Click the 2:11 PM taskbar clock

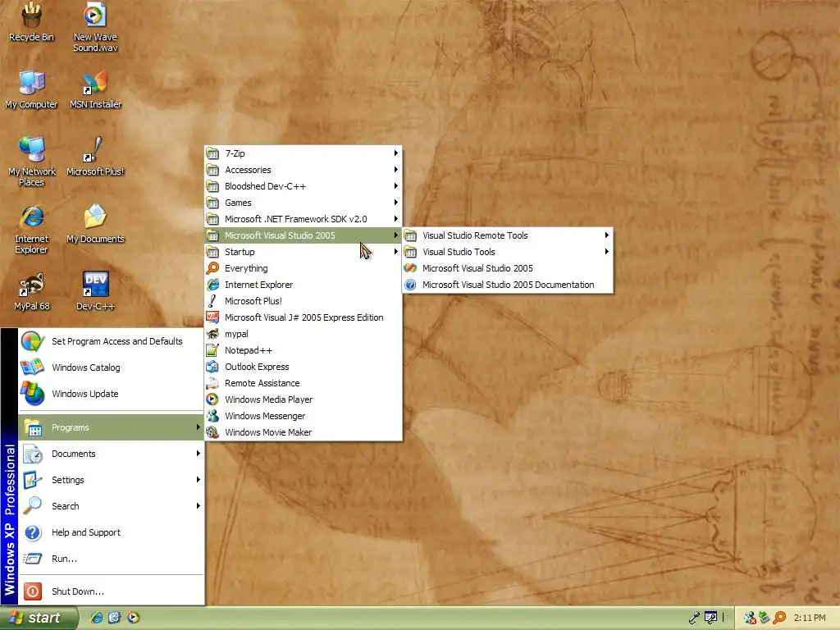(810, 618)
